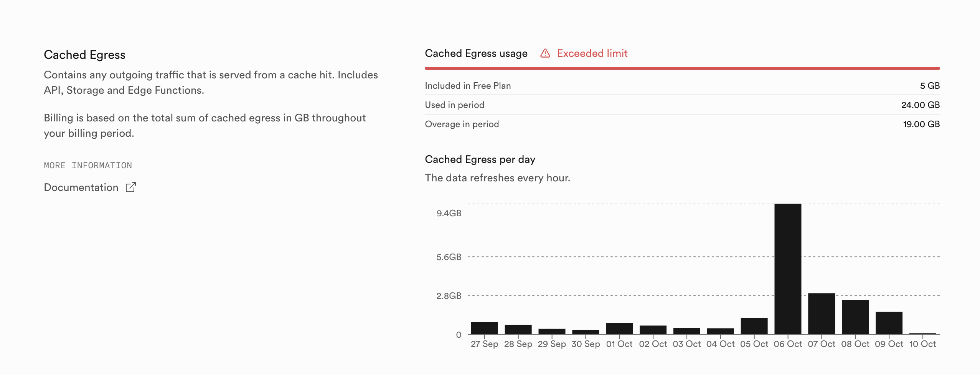This screenshot has height=375, width=980.
Task: Click the 05 Oct chart bar
Action: click(x=754, y=326)
